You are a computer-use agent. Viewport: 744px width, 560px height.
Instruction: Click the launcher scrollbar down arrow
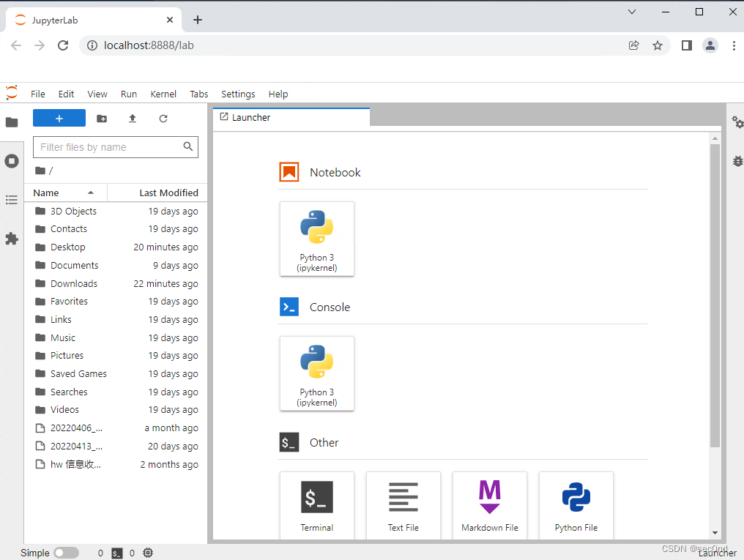(715, 533)
